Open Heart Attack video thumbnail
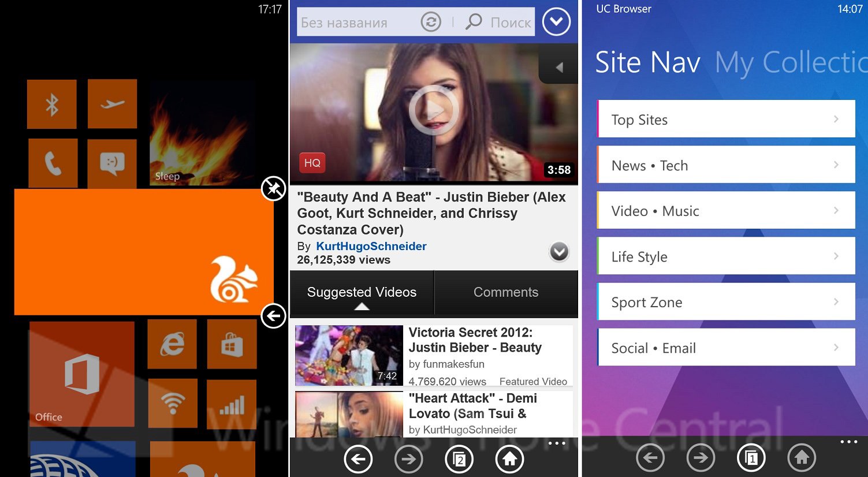Image resolution: width=868 pixels, height=477 pixels. [x=349, y=414]
